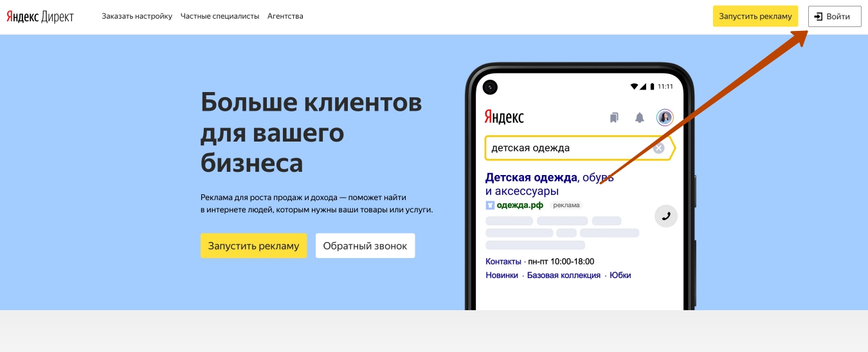Click the Яндекс logo on the phone

(504, 117)
